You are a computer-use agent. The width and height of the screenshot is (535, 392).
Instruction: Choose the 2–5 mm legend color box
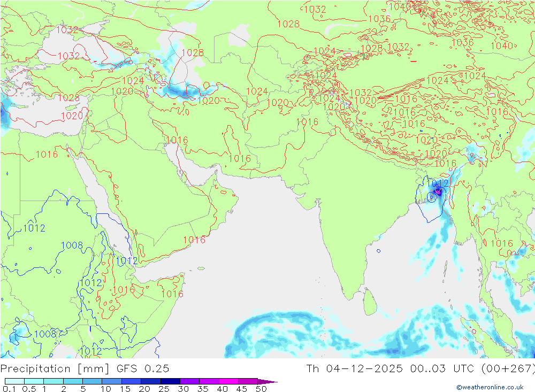(73, 381)
